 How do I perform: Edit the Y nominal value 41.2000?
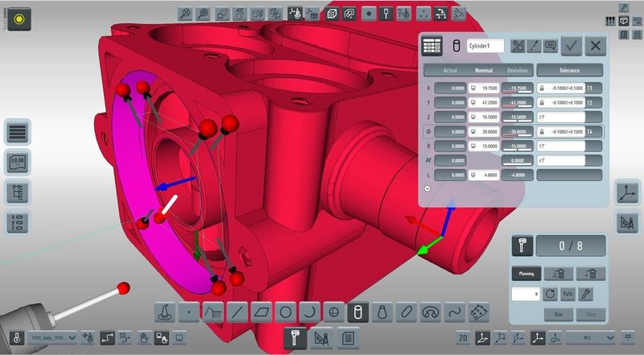pyautogui.click(x=484, y=102)
